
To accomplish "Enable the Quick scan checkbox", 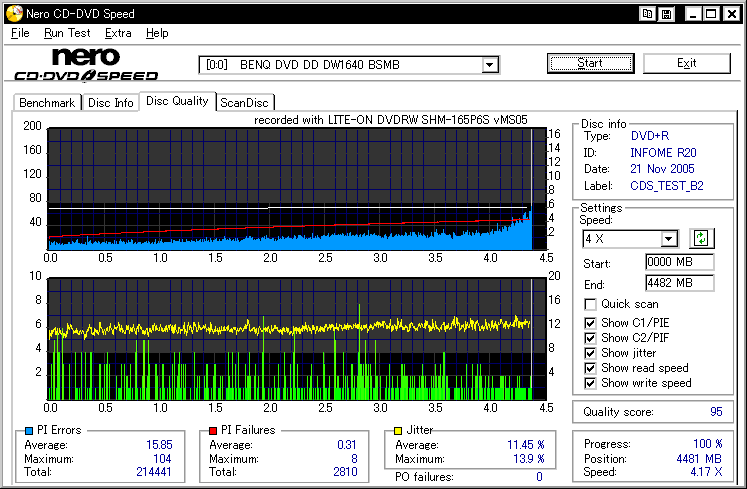I will (x=591, y=304).
